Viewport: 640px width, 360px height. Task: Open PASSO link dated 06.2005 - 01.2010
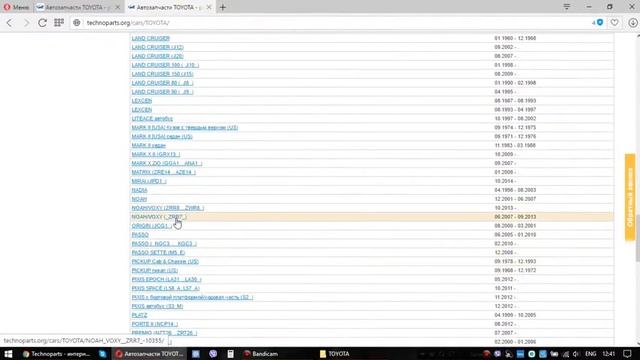pyautogui.click(x=140, y=235)
